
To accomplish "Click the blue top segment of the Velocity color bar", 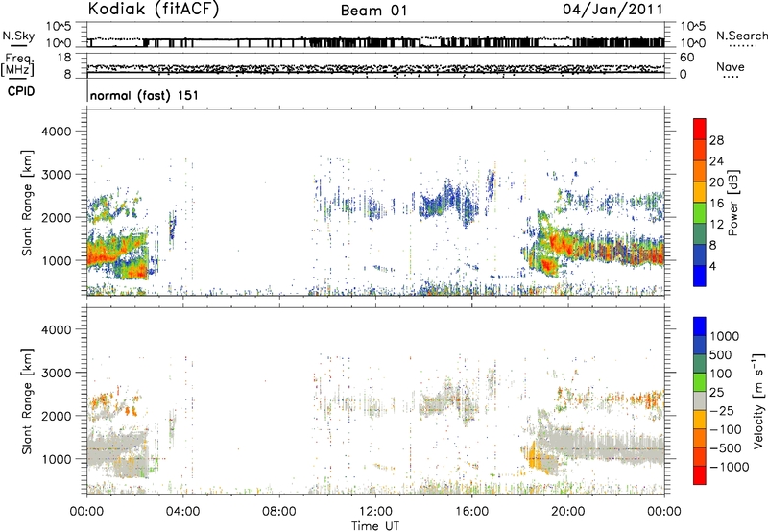I will (700, 326).
